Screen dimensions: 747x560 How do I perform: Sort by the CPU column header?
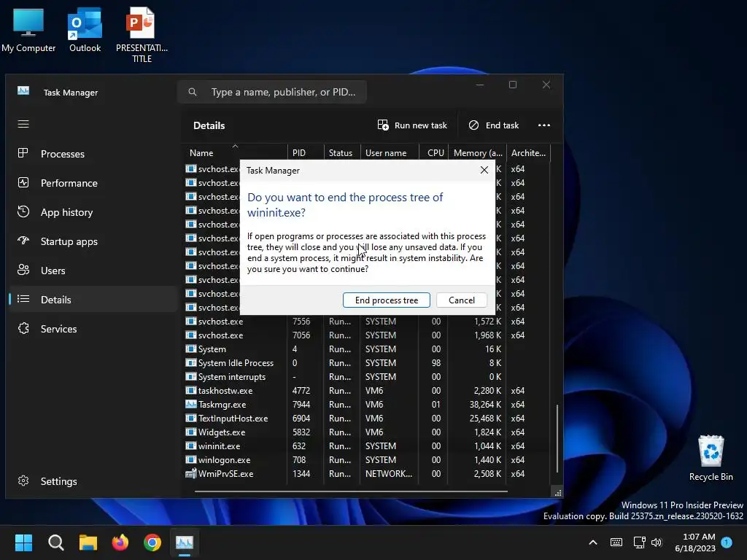tap(433, 153)
